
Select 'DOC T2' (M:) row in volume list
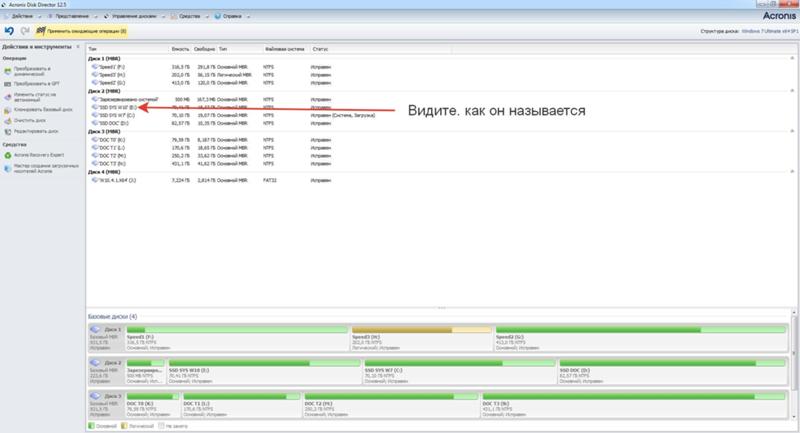[x=441, y=156]
